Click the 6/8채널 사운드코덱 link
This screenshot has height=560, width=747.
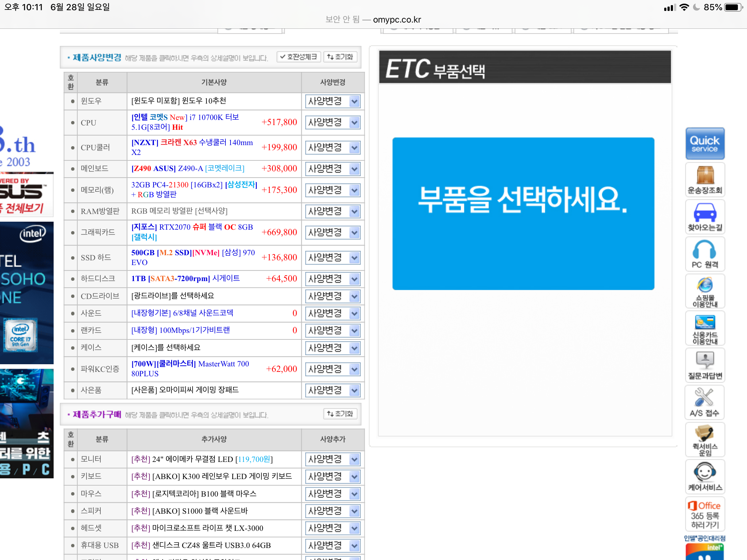(182, 313)
